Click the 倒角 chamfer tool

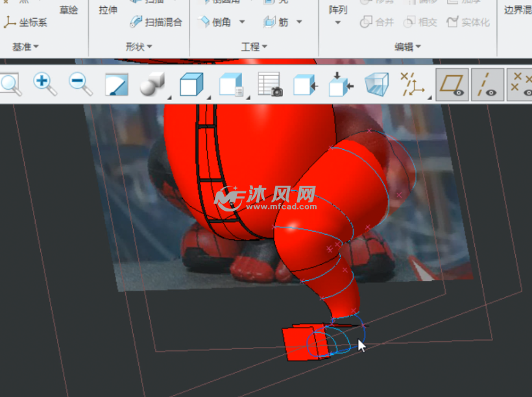tap(215, 22)
